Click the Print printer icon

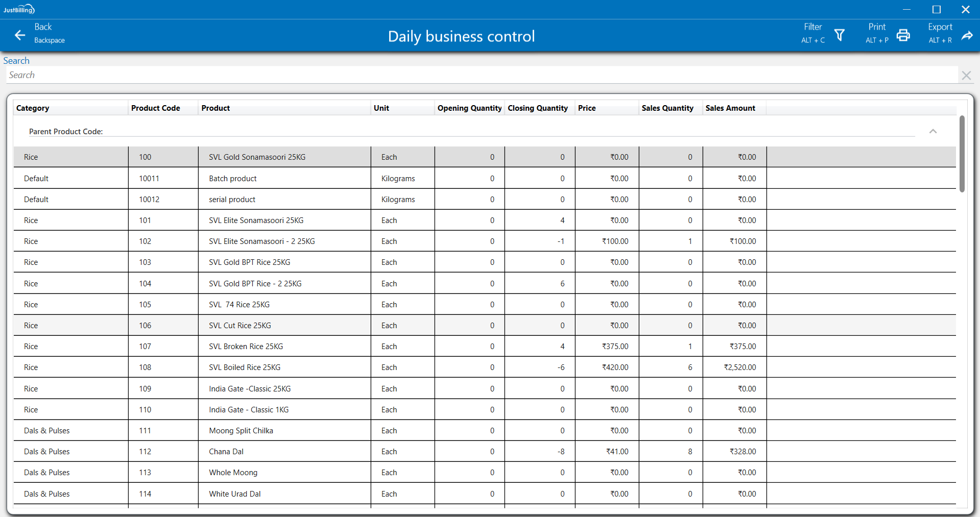(903, 35)
